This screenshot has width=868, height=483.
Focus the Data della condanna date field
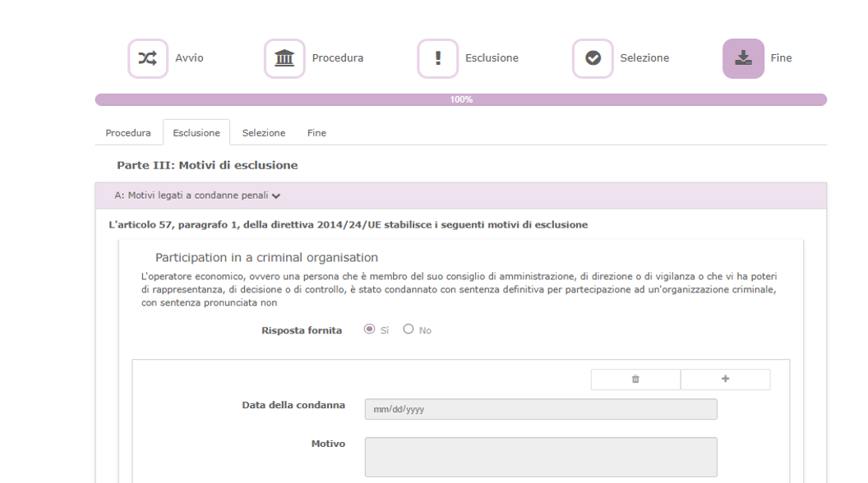click(x=540, y=409)
